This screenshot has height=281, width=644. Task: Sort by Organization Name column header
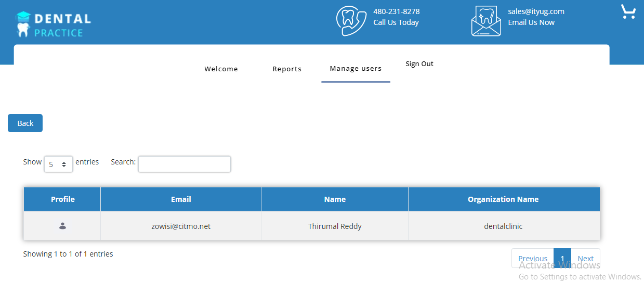[x=503, y=199]
